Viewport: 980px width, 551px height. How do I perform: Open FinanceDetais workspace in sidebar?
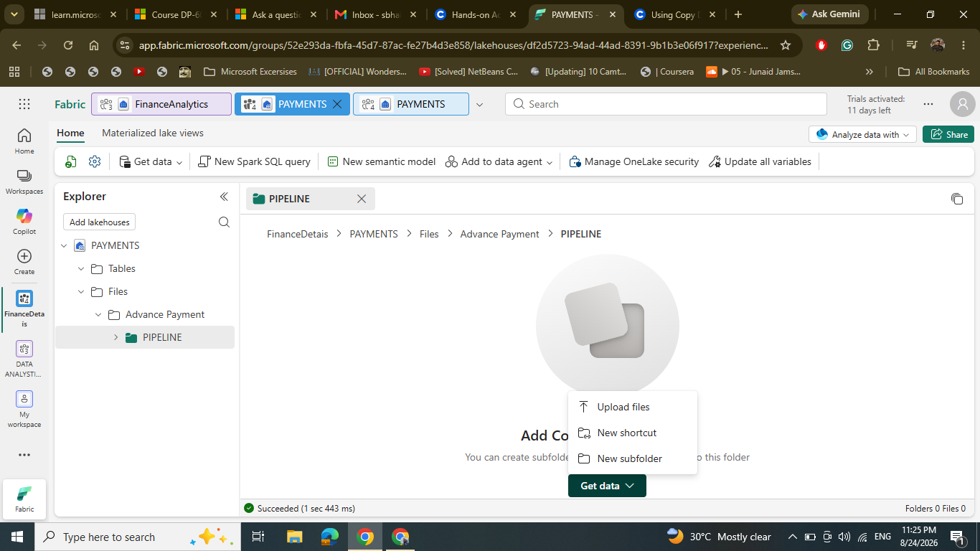24,309
